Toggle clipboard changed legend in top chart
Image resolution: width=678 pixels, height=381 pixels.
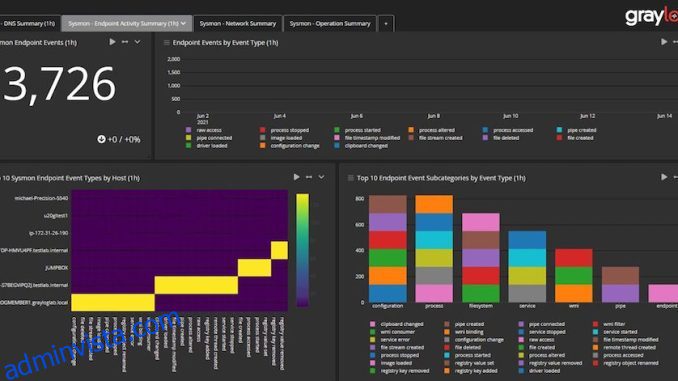point(361,146)
